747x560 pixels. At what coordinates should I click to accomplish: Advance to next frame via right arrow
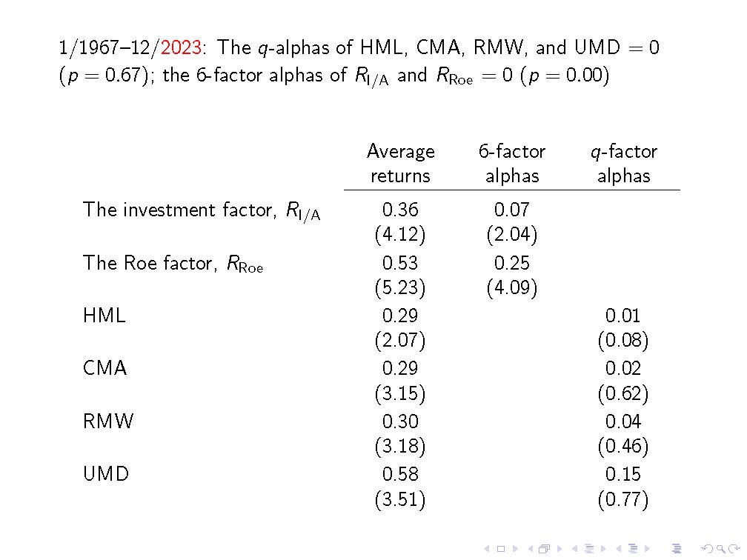click(557, 549)
